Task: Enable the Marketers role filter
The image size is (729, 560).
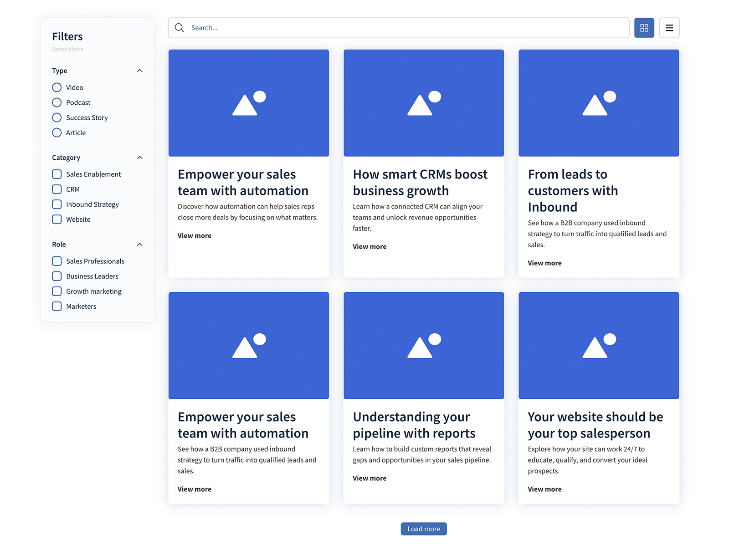Action: click(56, 306)
